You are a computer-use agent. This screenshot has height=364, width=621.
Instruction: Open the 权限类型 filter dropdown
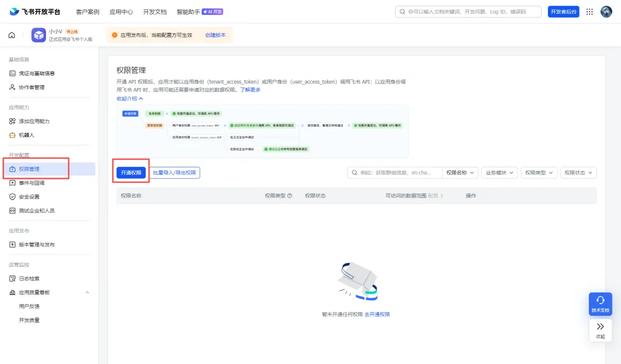[x=539, y=173]
